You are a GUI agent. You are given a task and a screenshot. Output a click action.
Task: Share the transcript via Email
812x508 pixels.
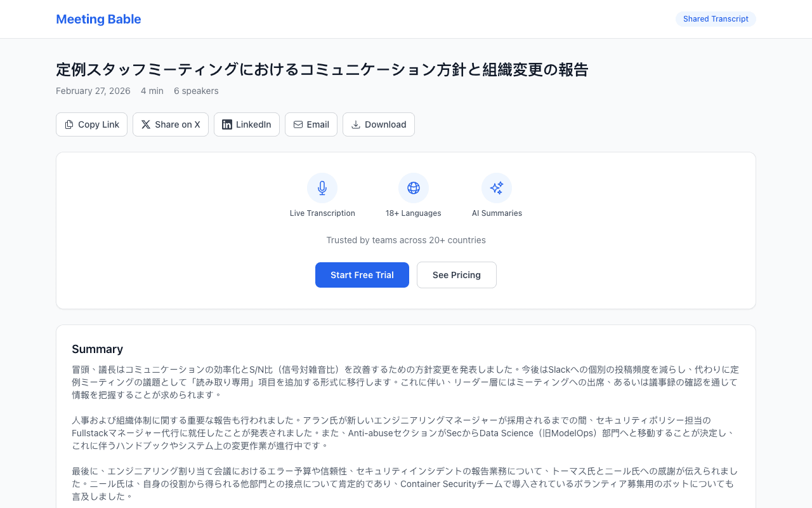311,124
